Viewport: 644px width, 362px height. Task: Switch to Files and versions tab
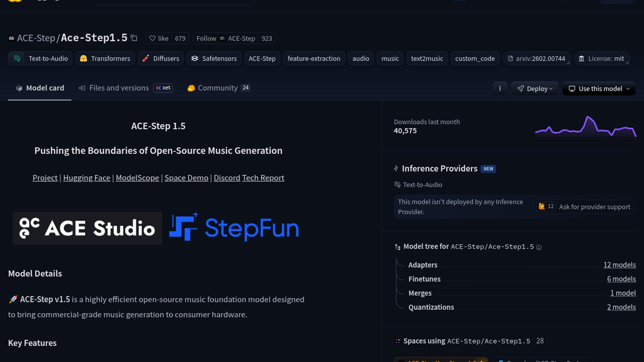(119, 88)
